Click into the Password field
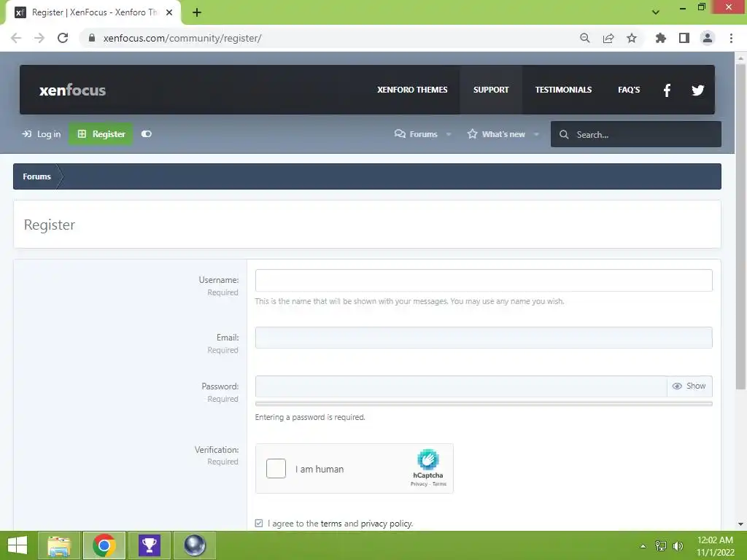747x560 pixels. 461,386
